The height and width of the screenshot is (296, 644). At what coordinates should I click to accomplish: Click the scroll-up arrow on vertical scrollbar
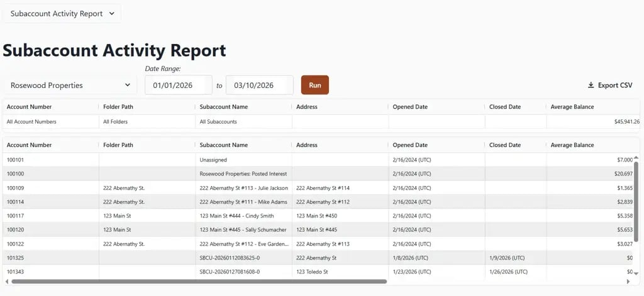pos(636,158)
